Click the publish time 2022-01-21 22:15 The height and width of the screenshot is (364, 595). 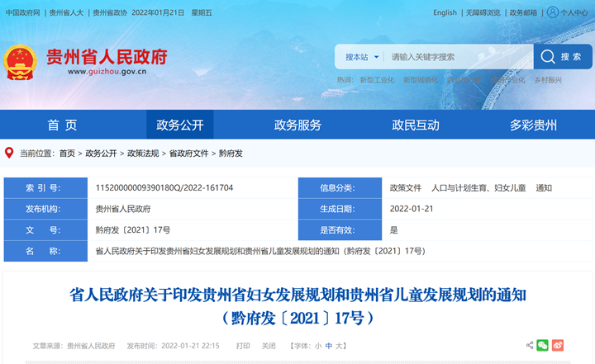point(190,346)
